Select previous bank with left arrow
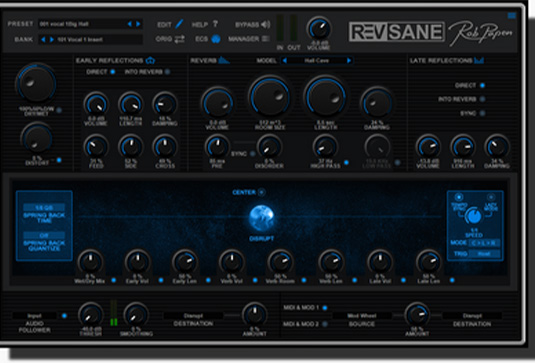This screenshot has width=535, height=363. (43, 40)
